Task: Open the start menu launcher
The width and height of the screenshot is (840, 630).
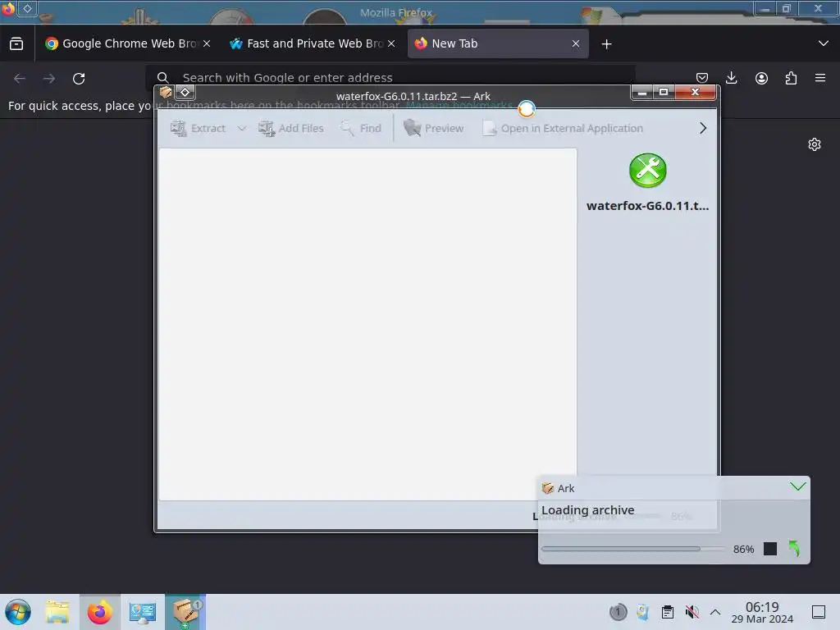Action: (18, 612)
